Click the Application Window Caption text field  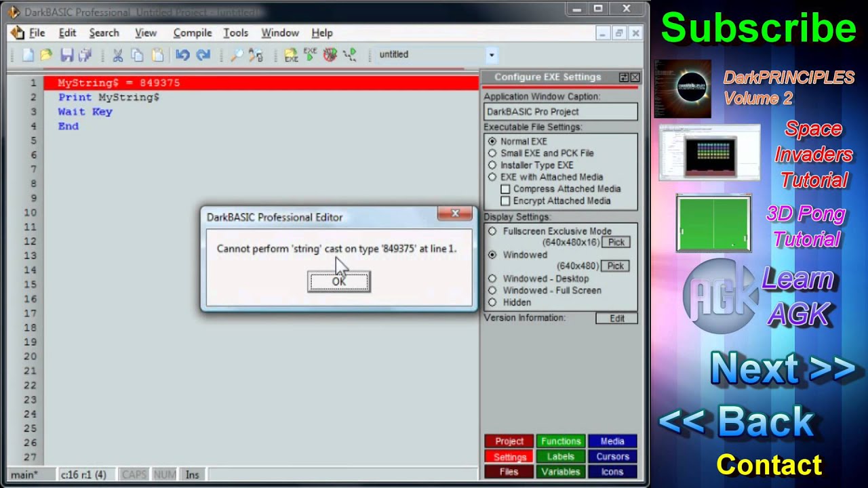coord(560,112)
